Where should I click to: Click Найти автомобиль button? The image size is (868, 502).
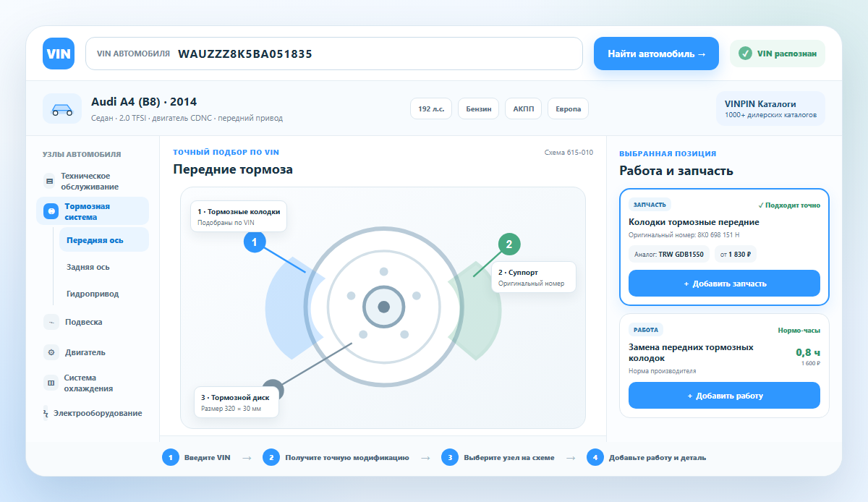656,54
